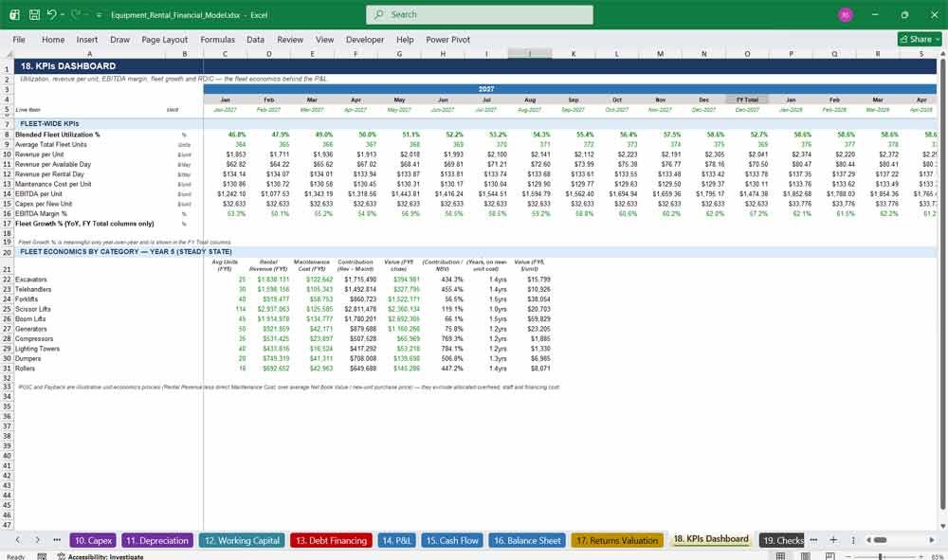
Task: Switch to the 19. Checks sheet tab
Action: point(782,541)
